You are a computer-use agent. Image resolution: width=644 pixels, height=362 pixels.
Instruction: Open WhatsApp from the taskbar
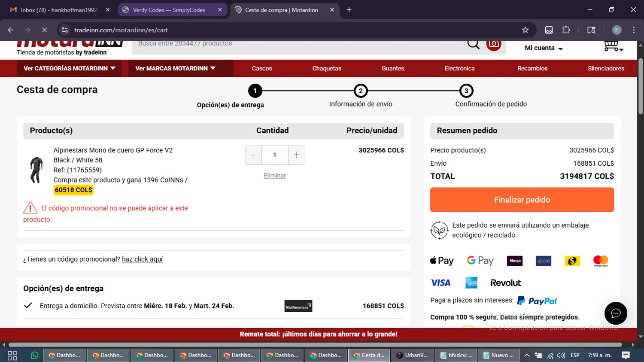(34, 355)
